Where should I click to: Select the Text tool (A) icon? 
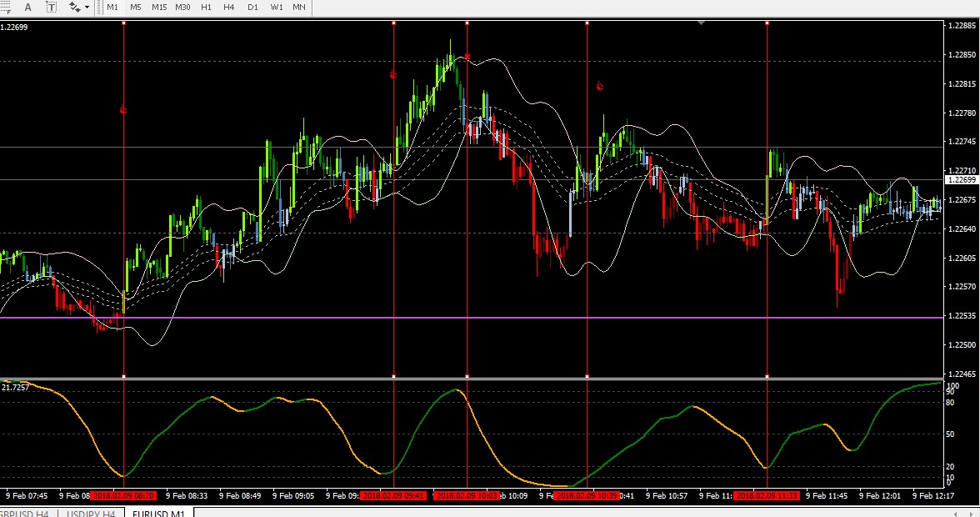pyautogui.click(x=27, y=7)
